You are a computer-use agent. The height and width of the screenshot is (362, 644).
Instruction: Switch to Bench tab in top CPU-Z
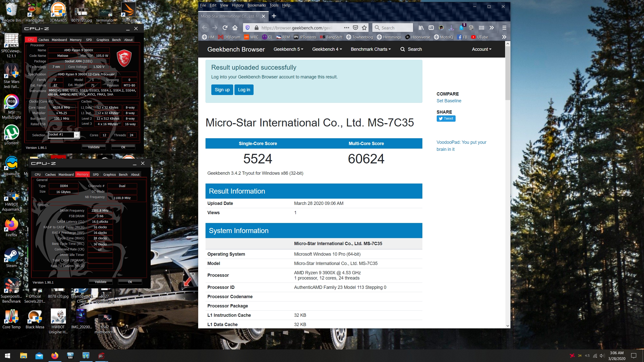pyautogui.click(x=116, y=40)
